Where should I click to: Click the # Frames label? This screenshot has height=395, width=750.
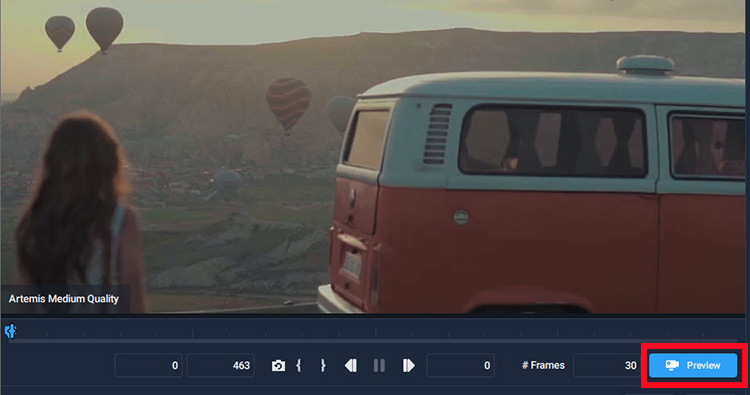[543, 365]
